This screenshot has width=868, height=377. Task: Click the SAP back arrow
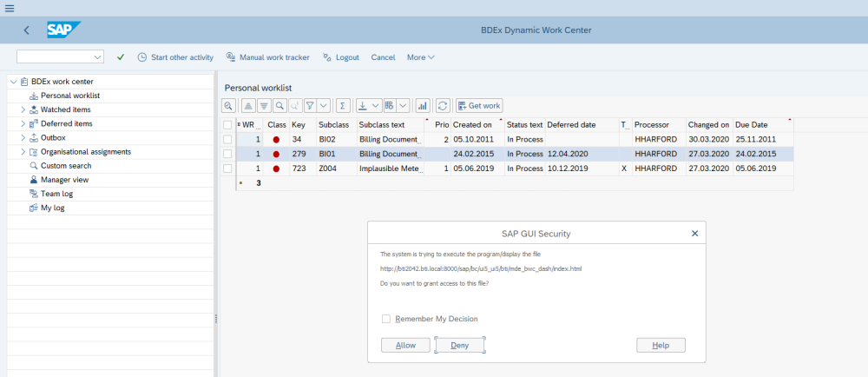27,30
